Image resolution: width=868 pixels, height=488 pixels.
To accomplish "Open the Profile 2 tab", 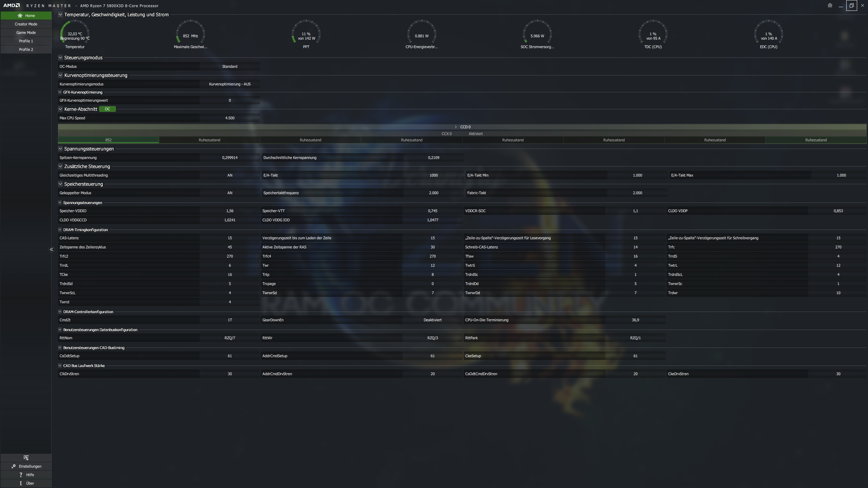I will click(26, 49).
